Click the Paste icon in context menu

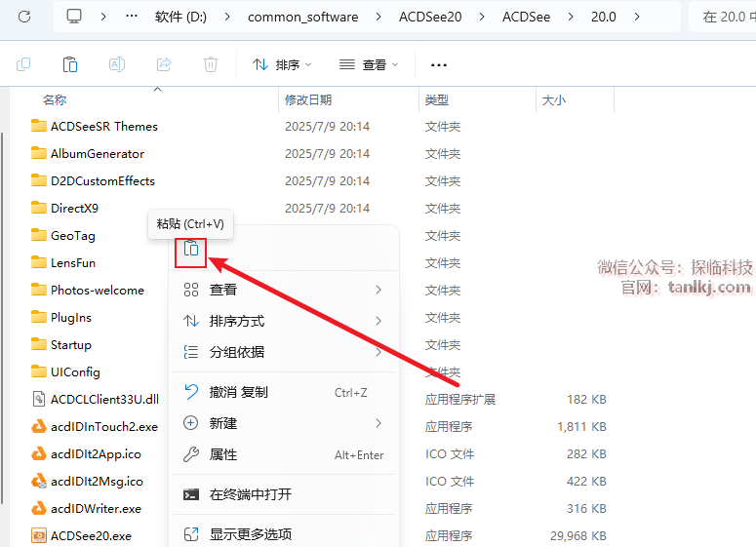point(191,250)
